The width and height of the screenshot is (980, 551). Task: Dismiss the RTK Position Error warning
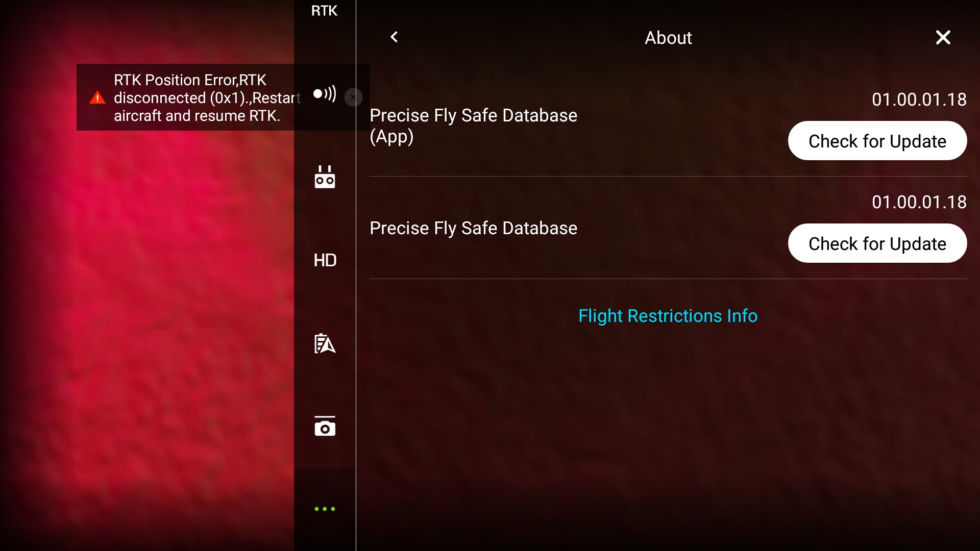pyautogui.click(x=353, y=97)
